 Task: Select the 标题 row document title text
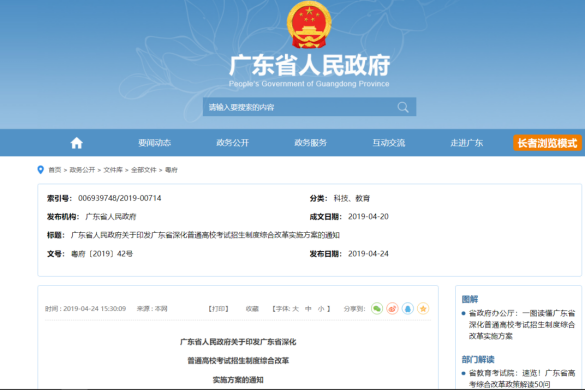point(205,235)
